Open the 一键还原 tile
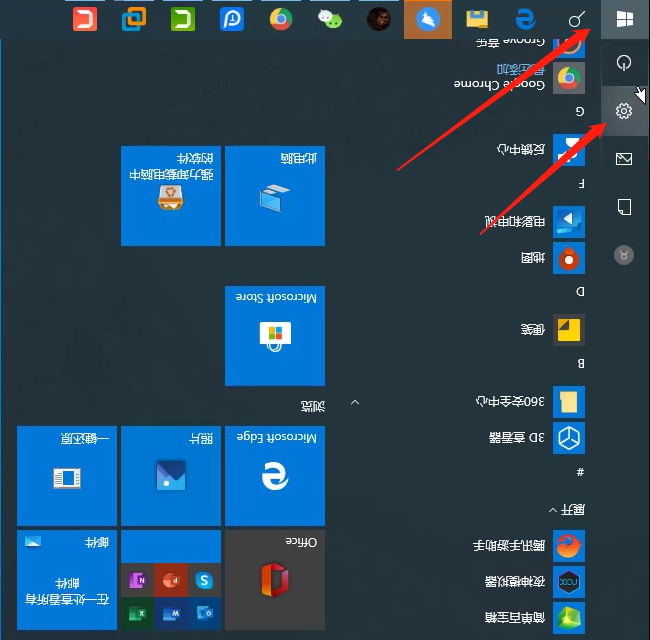 click(67, 476)
